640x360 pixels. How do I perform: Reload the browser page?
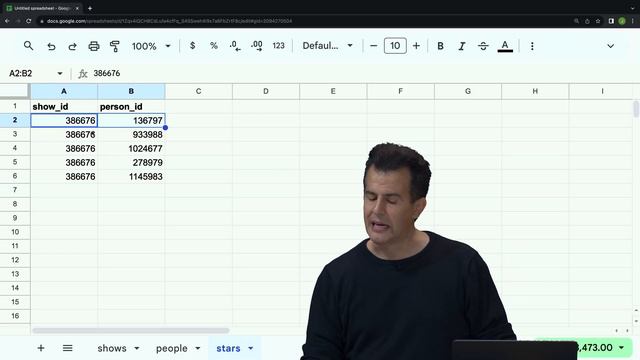(x=29, y=21)
